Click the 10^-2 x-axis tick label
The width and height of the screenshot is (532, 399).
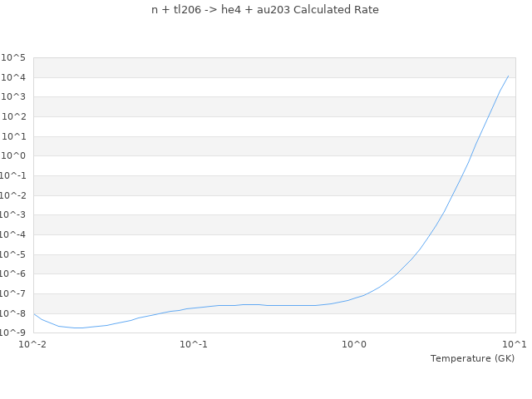pyautogui.click(x=33, y=343)
